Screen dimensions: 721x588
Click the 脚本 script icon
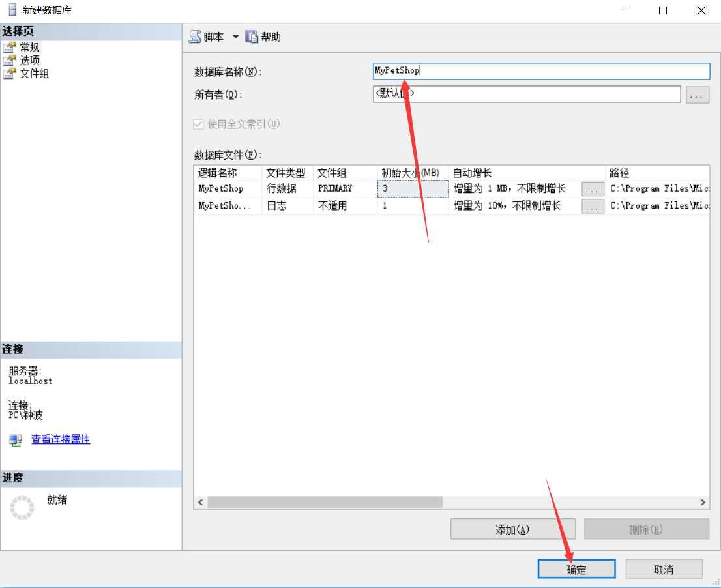click(195, 37)
